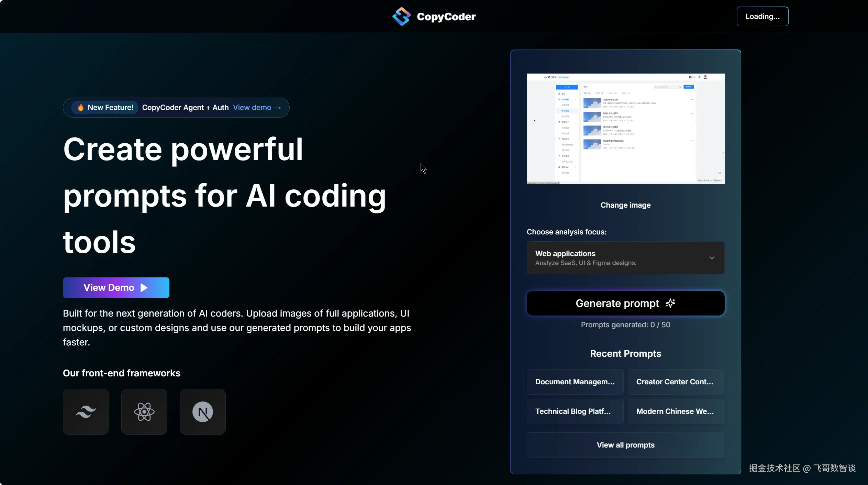Screen dimensions: 868x485
Task: Click the arrow after View demo link
Action: click(x=277, y=108)
